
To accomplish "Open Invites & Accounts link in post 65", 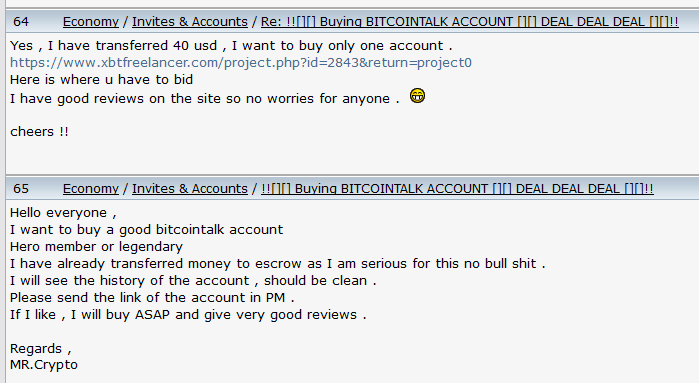I will [x=189, y=189].
